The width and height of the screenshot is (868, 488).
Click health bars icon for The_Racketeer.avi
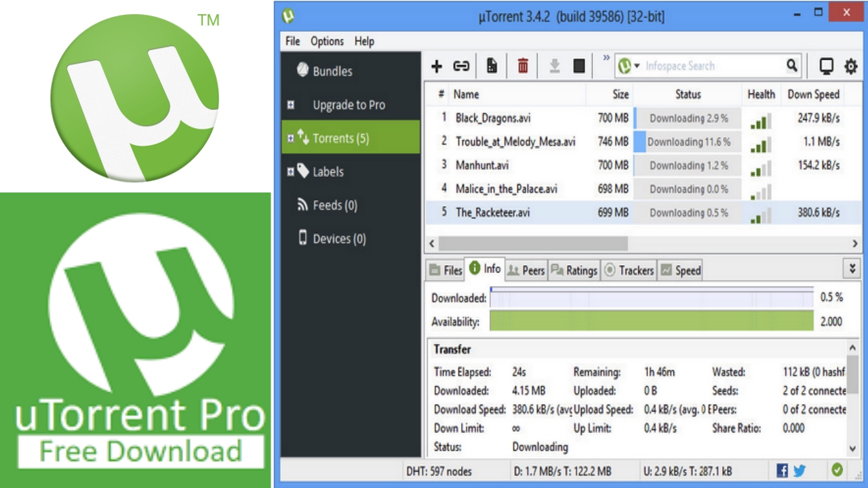(761, 216)
